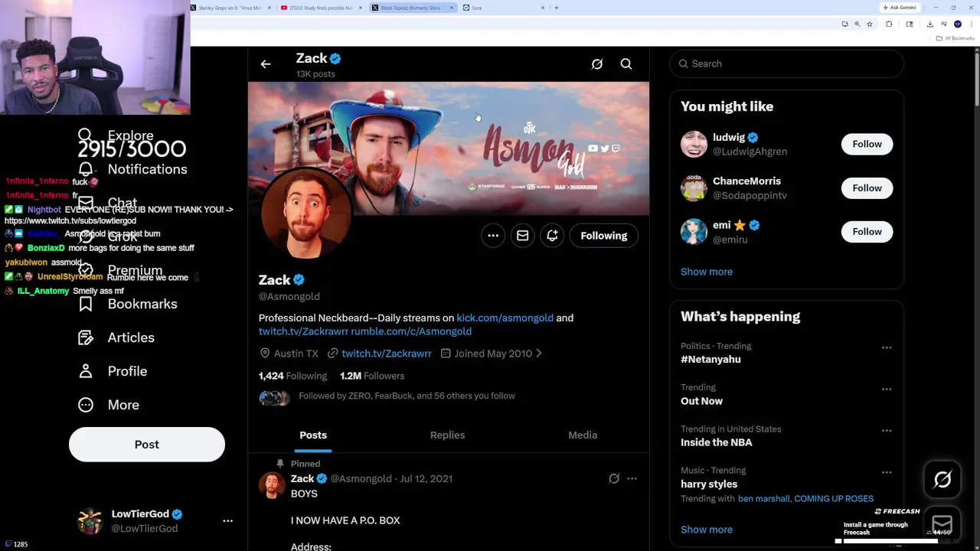Click browser profile avatar in toolbar
Screen dimensions: 980x551
point(958,24)
